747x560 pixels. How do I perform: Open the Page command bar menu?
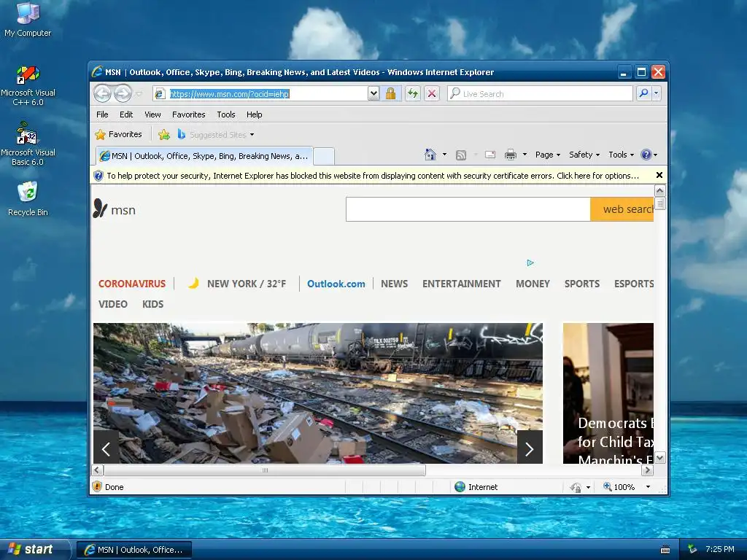(x=548, y=155)
